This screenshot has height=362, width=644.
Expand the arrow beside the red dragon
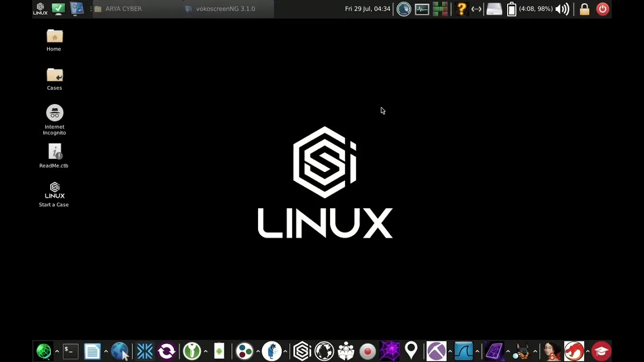pos(587,351)
